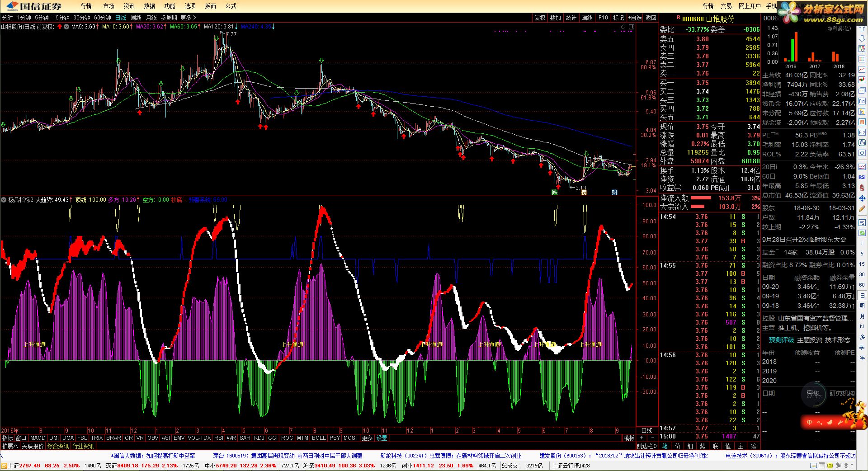Viewport: 868px width, 471px height.
Task: Select the BOLL indicator tab
Action: click(x=318, y=438)
